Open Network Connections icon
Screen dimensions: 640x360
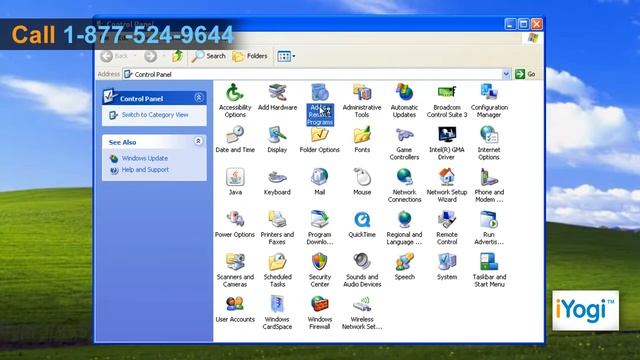[404, 185]
